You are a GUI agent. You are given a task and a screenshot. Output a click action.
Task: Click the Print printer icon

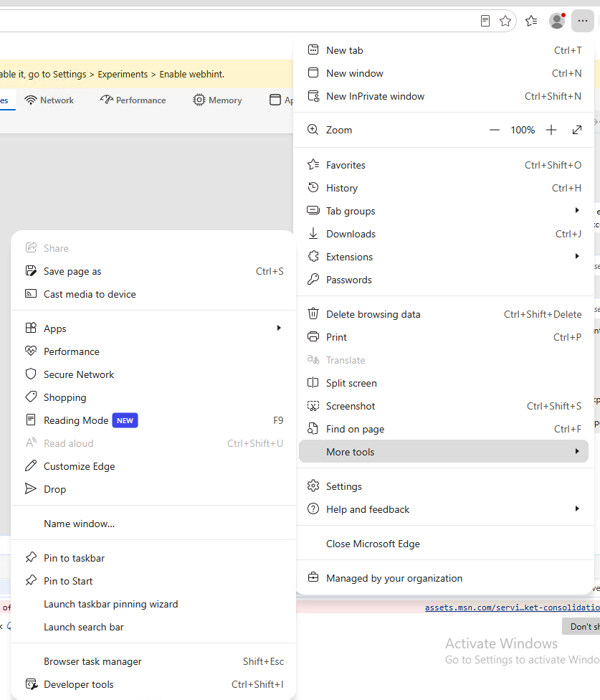(313, 336)
